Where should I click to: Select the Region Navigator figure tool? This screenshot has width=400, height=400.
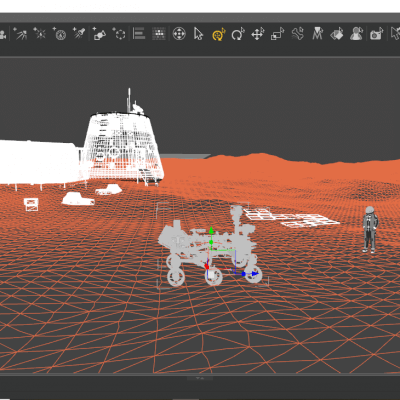pos(356,34)
